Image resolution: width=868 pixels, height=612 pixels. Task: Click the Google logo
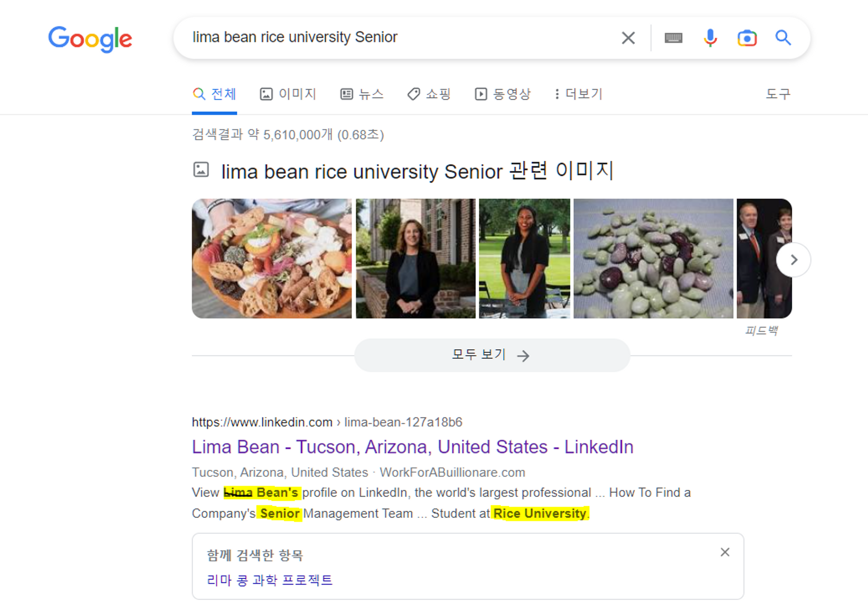point(90,39)
